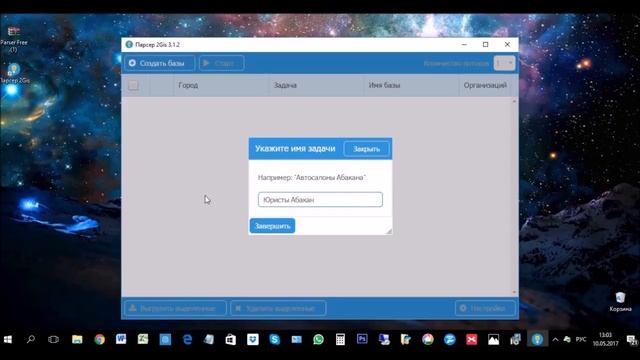Click the red X app taskbar icon
Screen dimensions: 640x360
pos(471,340)
